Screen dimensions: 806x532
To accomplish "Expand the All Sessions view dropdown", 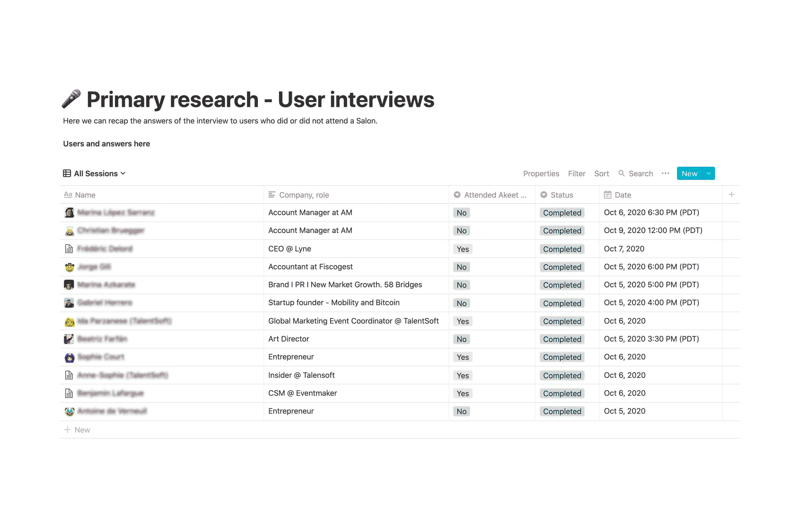I will [x=123, y=173].
